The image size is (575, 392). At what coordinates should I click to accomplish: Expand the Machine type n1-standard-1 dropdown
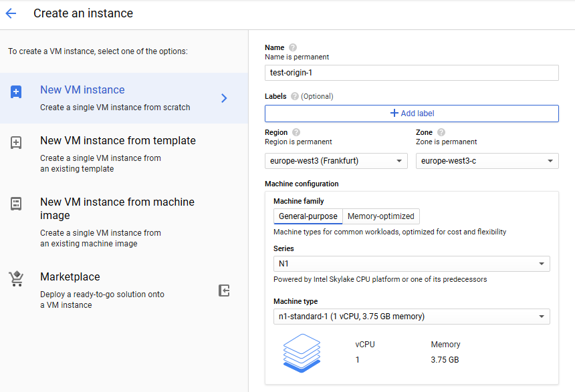tap(411, 317)
